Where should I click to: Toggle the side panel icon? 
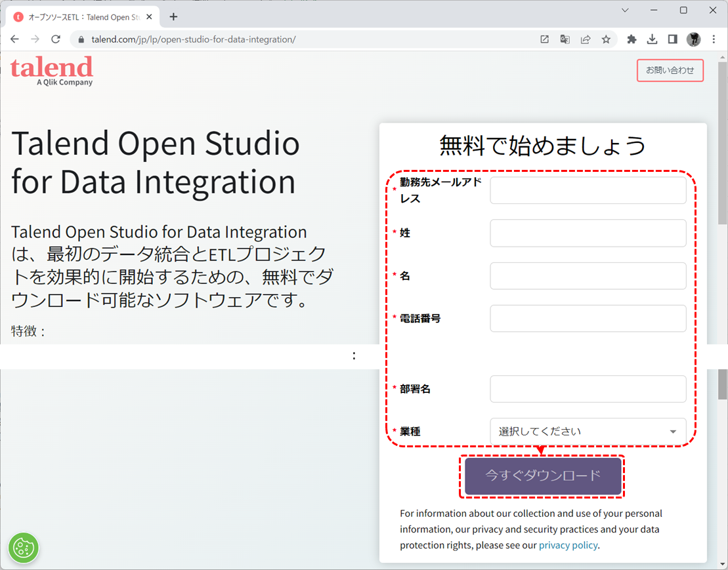click(673, 39)
